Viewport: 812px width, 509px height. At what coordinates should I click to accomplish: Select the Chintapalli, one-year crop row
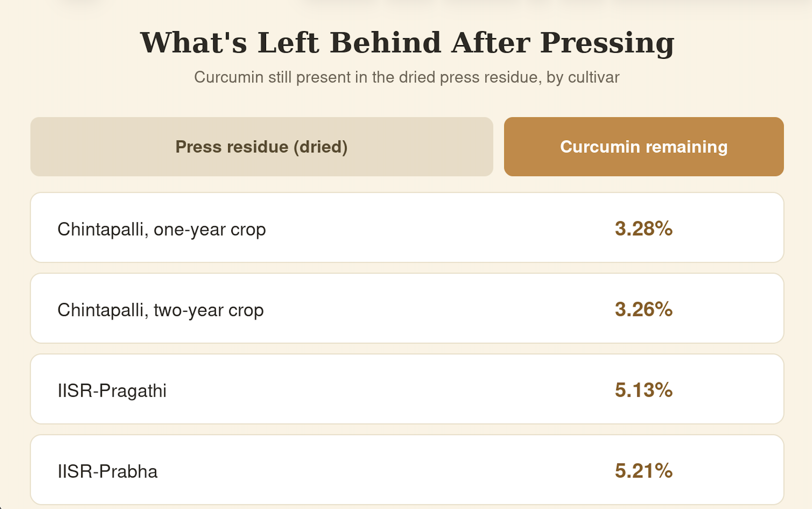[407, 228]
